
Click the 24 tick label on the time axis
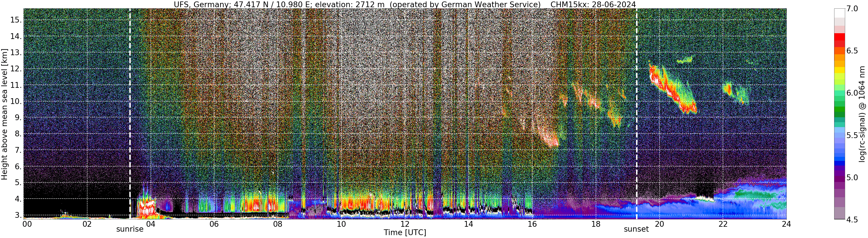[786, 224]
